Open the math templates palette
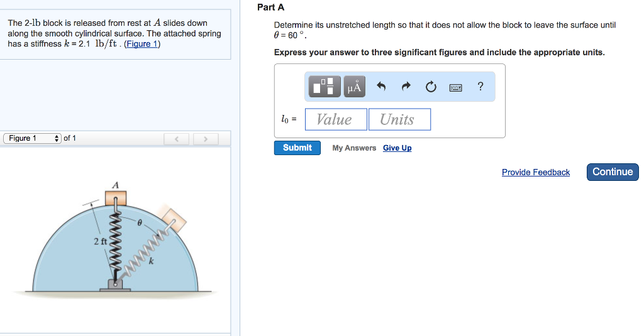This screenshot has height=336, width=644. 324,87
